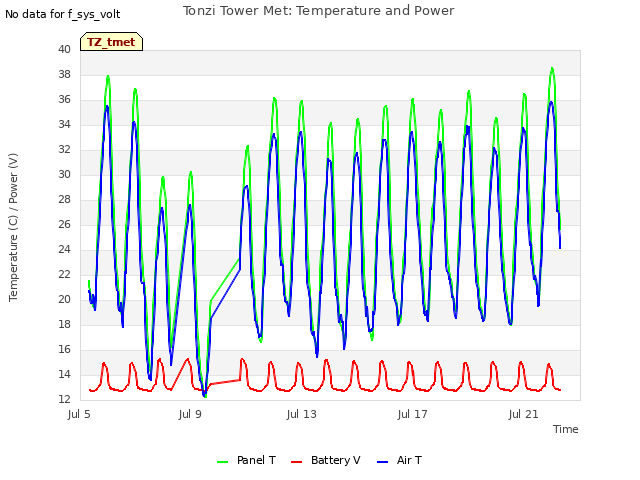Click the red Battery V legend swatch
This screenshot has height=480, width=640.
click(296, 462)
